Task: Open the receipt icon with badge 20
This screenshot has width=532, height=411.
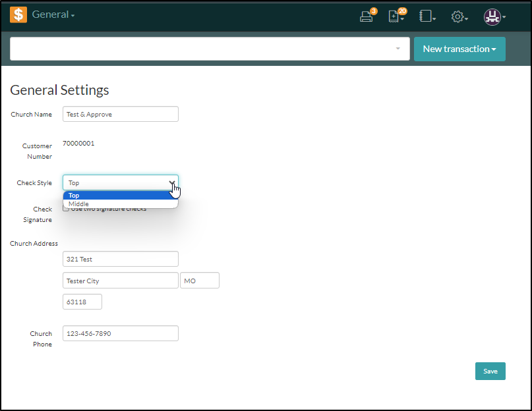Action: (x=397, y=16)
